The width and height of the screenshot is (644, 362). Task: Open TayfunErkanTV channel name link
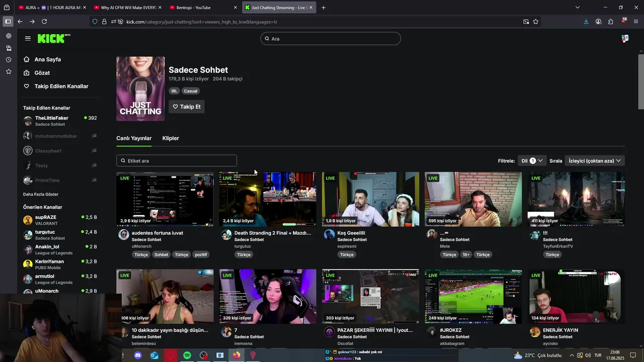coord(558,246)
